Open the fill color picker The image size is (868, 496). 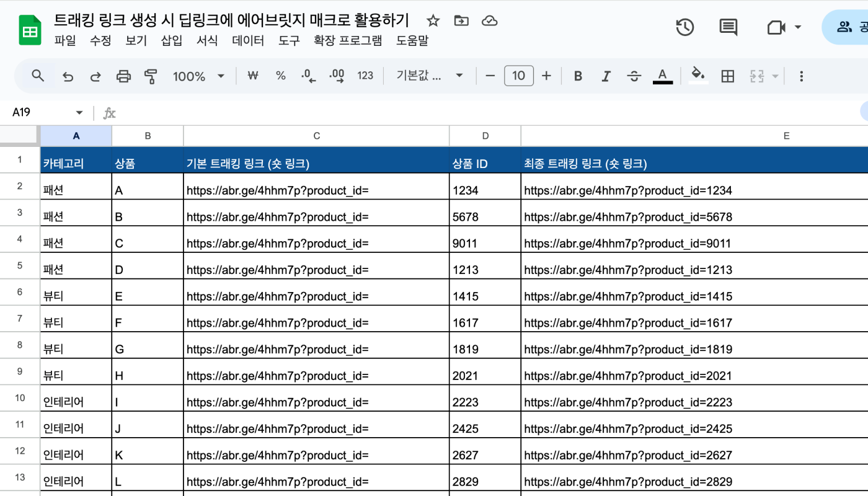[698, 76]
